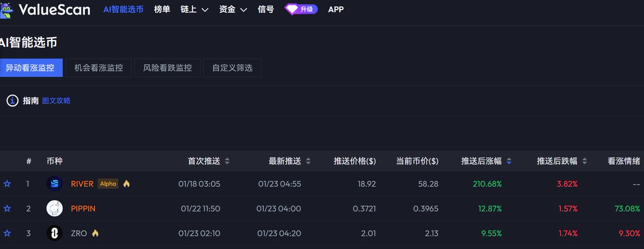The height and width of the screenshot is (249, 644).
Task: Toggle the star for PIPPIN row
Action: pyautogui.click(x=7, y=208)
